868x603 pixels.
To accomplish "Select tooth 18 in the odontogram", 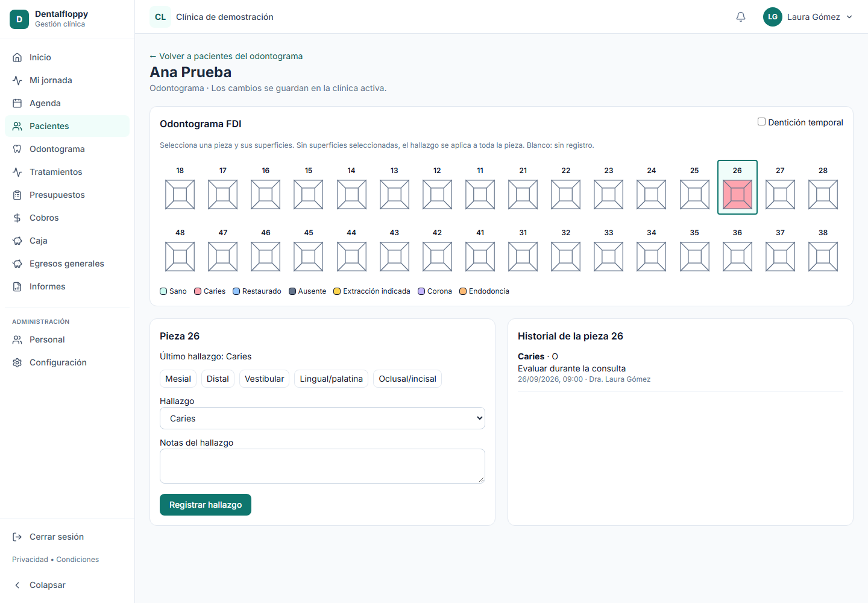I will pos(180,188).
